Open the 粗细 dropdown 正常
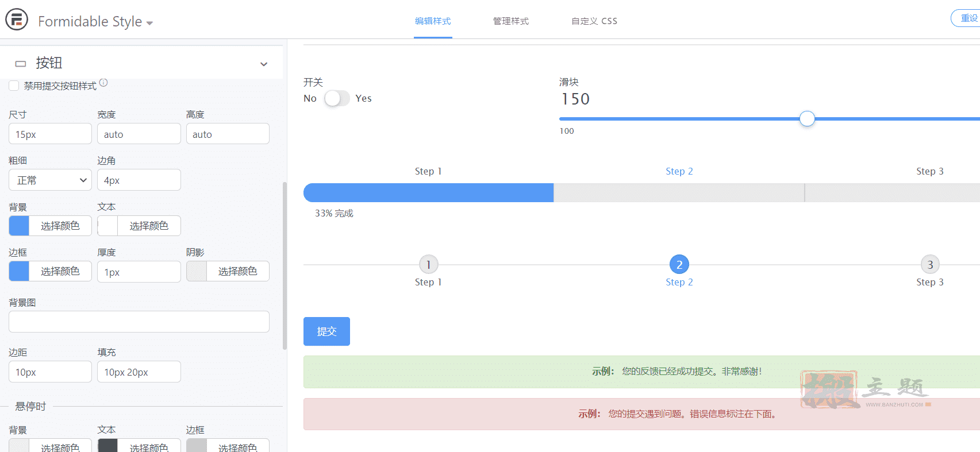 tap(50, 180)
